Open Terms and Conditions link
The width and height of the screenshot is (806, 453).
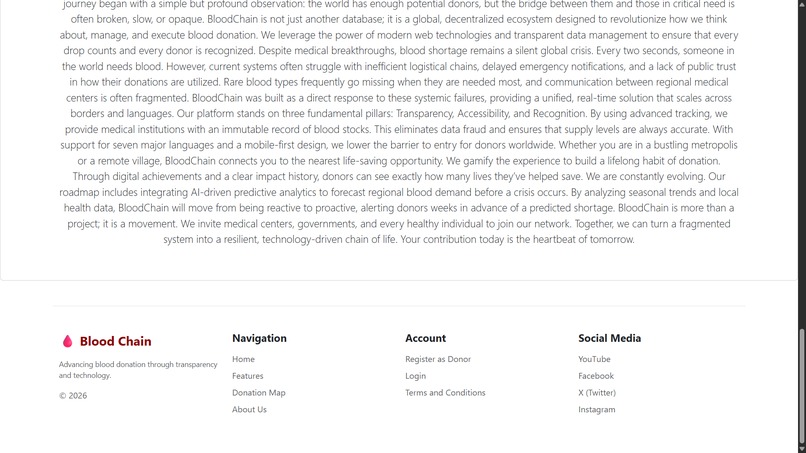[x=445, y=392]
